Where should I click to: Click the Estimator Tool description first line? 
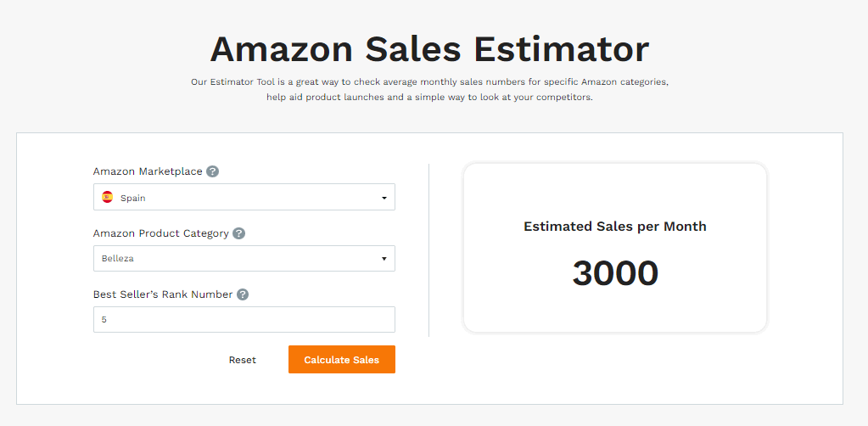coord(429,82)
